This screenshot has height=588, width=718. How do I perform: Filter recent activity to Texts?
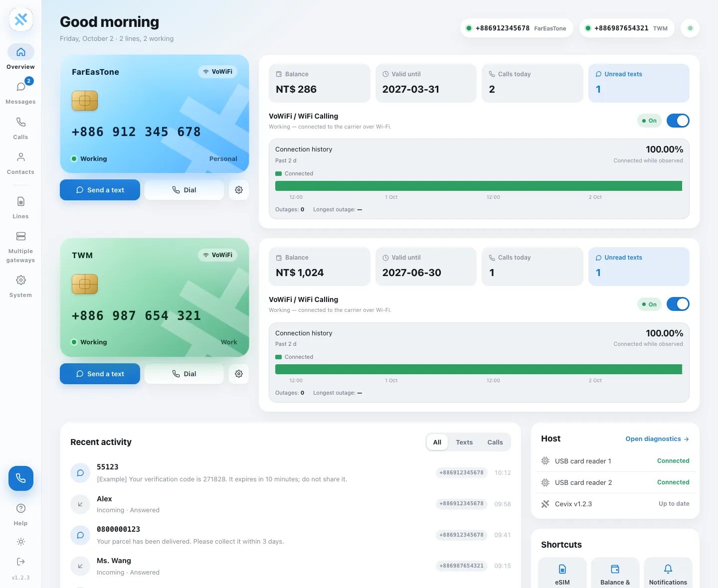click(464, 442)
